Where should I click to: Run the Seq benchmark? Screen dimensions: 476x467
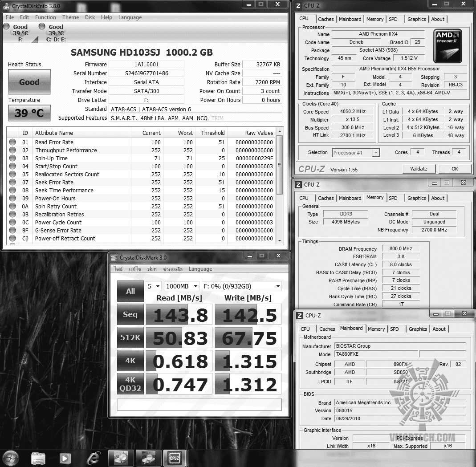click(130, 314)
